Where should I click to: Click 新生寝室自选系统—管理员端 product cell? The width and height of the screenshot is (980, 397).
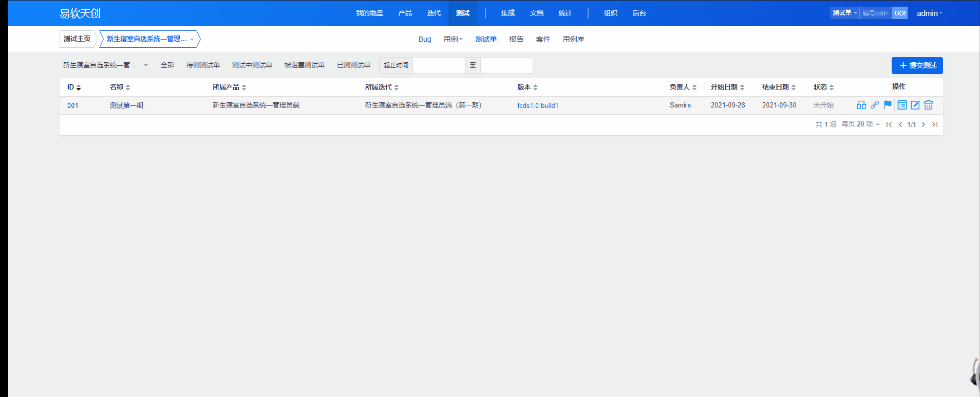[x=256, y=105]
